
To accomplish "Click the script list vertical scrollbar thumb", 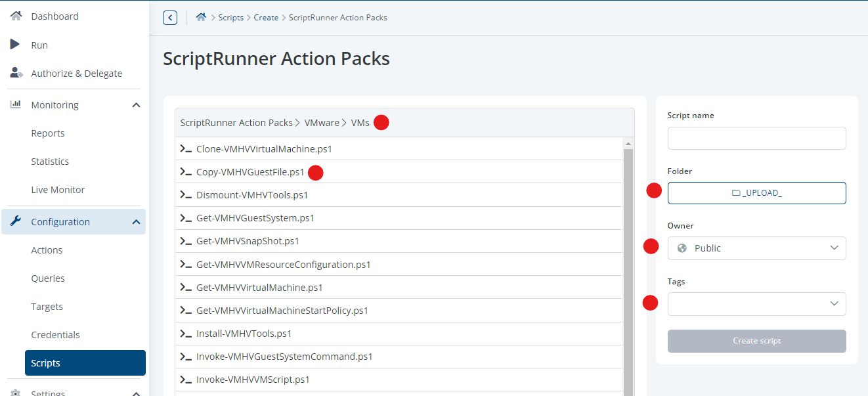I will (x=628, y=273).
